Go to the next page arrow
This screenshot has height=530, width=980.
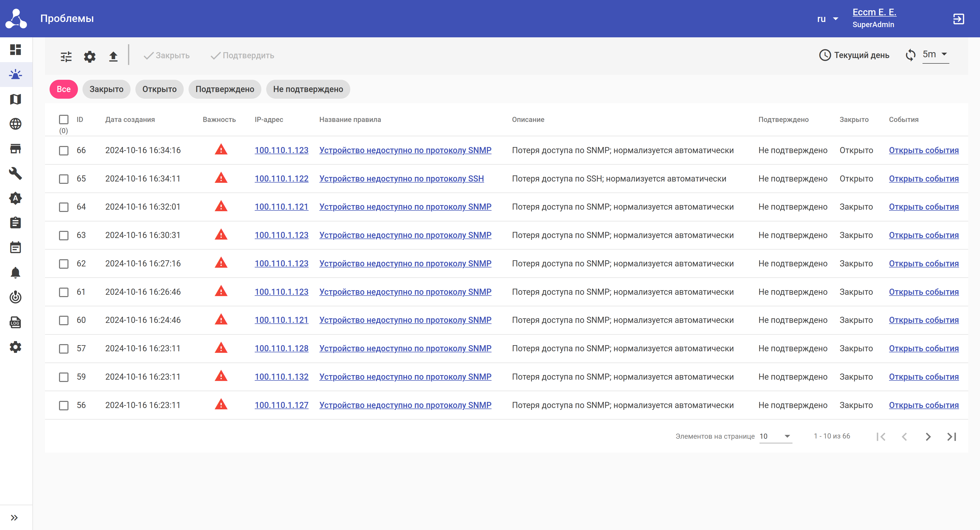pos(928,437)
